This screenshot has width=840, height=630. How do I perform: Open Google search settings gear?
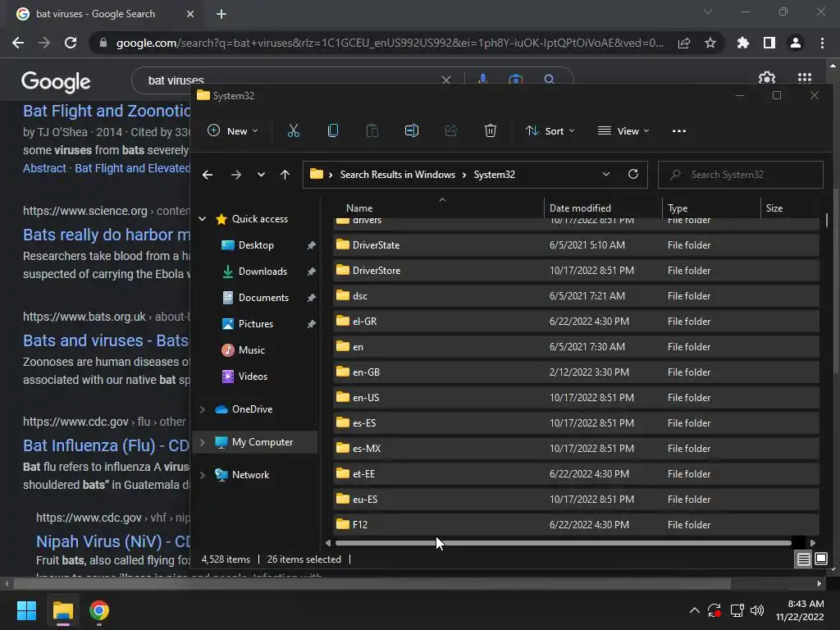(x=767, y=78)
